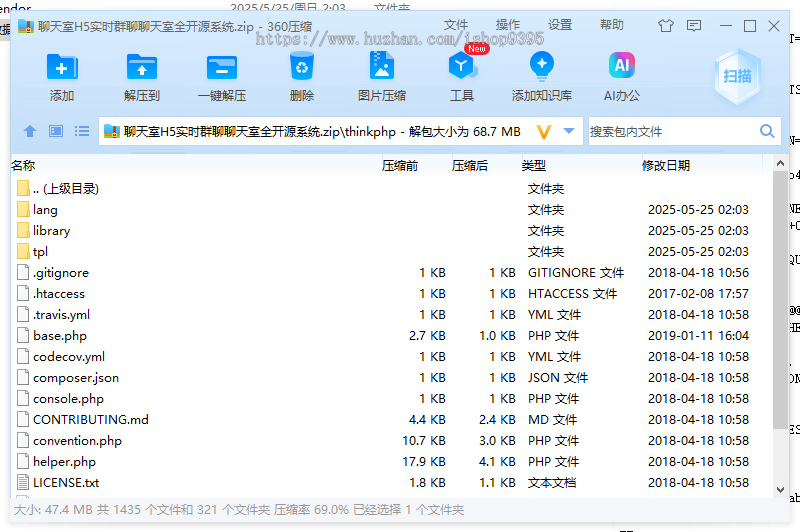Click the Extract To (解压到) icon

[x=142, y=67]
